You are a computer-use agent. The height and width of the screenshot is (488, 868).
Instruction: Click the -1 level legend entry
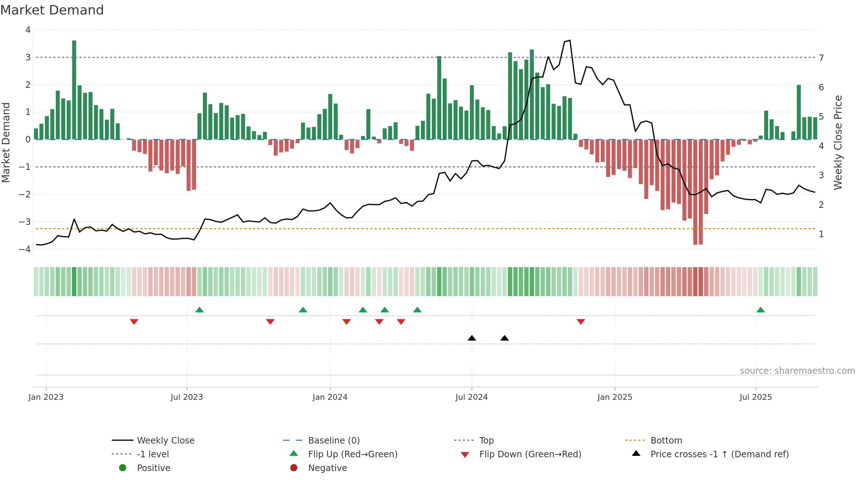140,454
